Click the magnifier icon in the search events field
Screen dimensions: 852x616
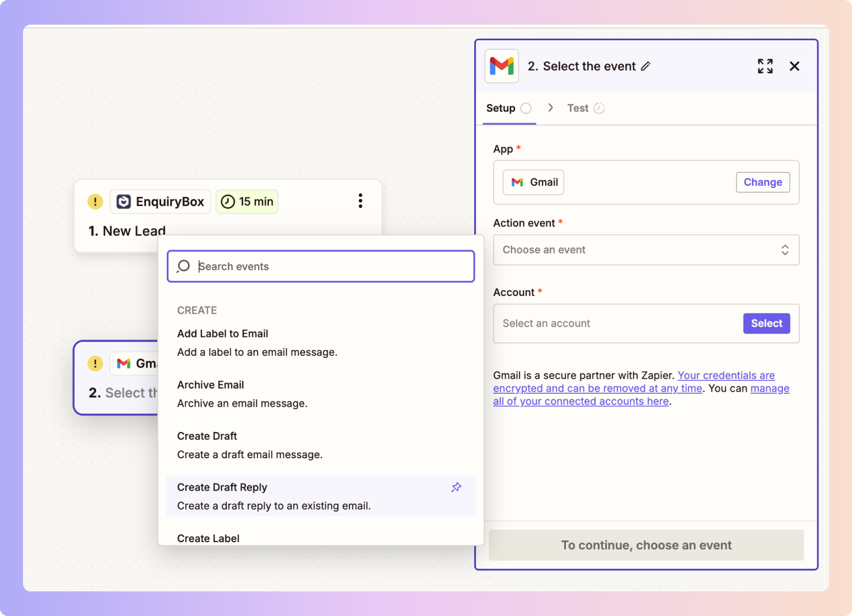pyautogui.click(x=183, y=266)
